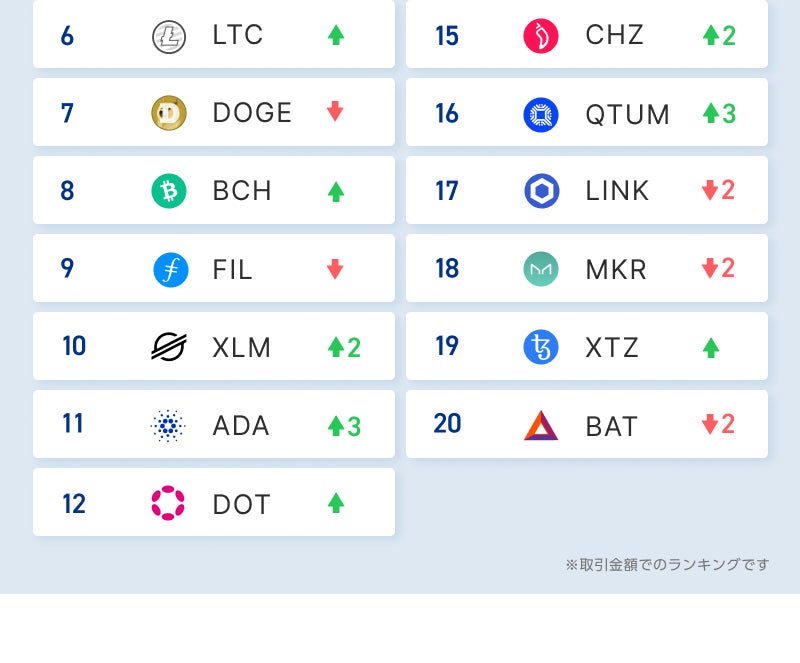Screen dimensions: 800x663
Task: Click the Litecoin LTC coin icon
Action: pos(168,36)
